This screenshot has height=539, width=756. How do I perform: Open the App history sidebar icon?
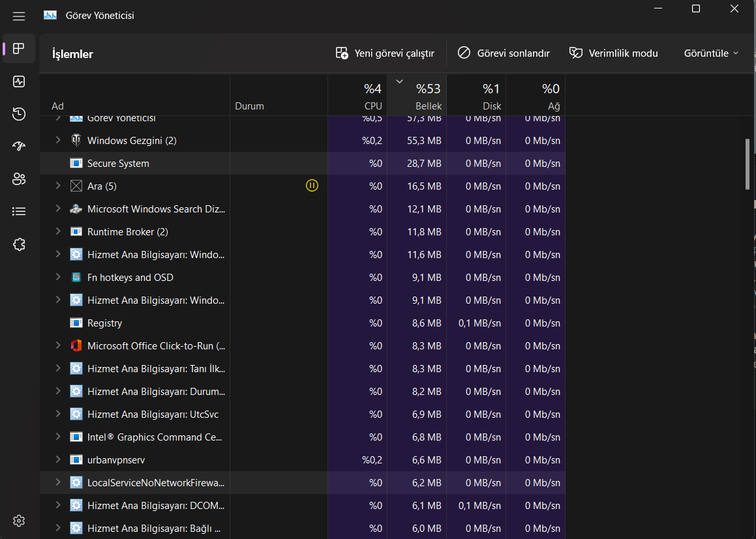19,114
